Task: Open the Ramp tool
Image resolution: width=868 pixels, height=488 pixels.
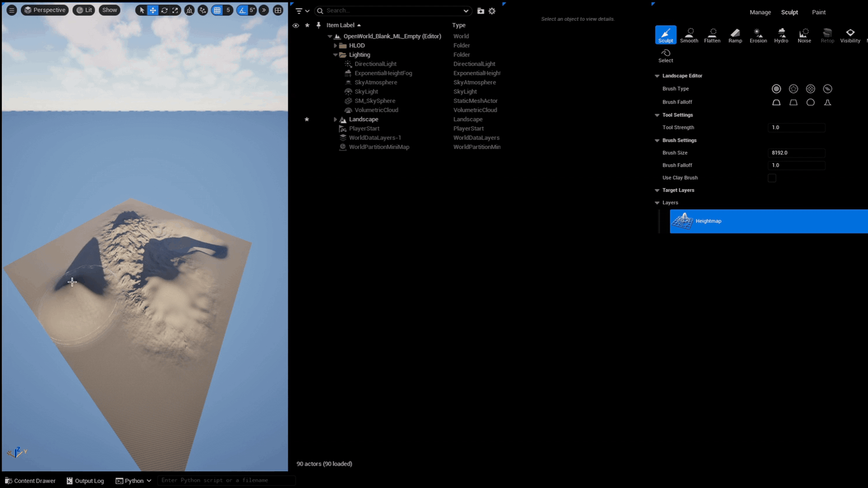Action: point(735,35)
